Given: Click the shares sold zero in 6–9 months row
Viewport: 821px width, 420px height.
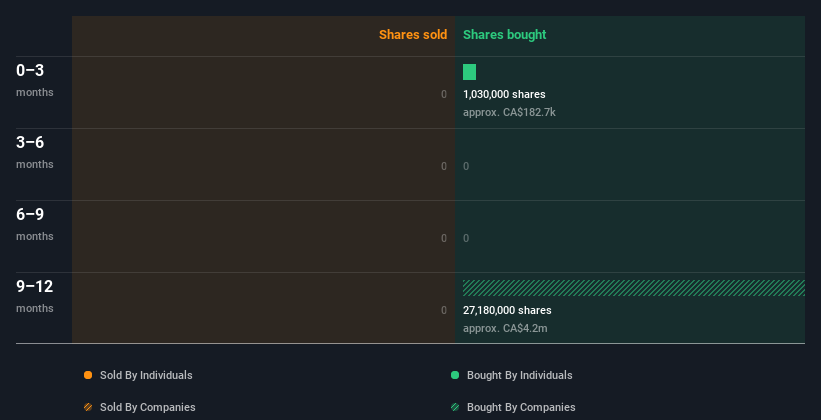Looking at the screenshot, I should point(444,238).
